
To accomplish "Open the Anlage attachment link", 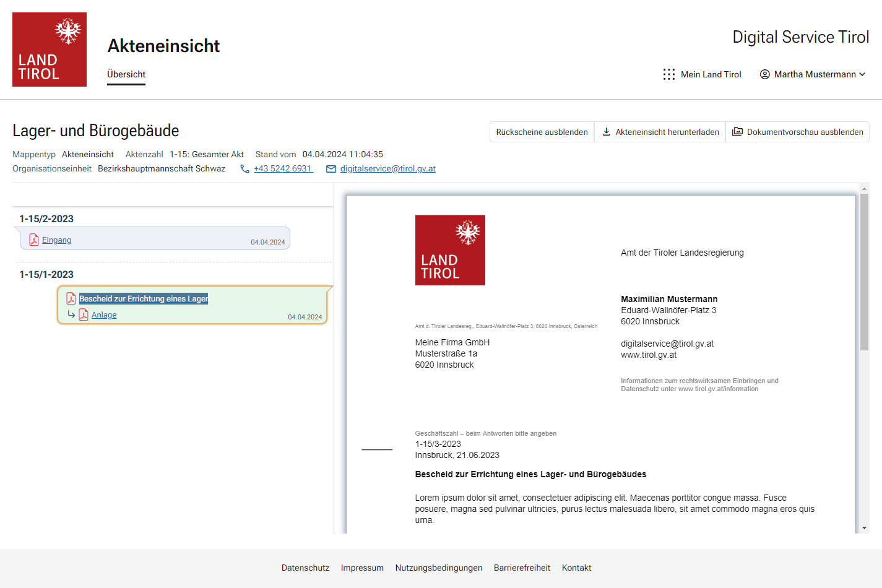I will pyautogui.click(x=104, y=315).
